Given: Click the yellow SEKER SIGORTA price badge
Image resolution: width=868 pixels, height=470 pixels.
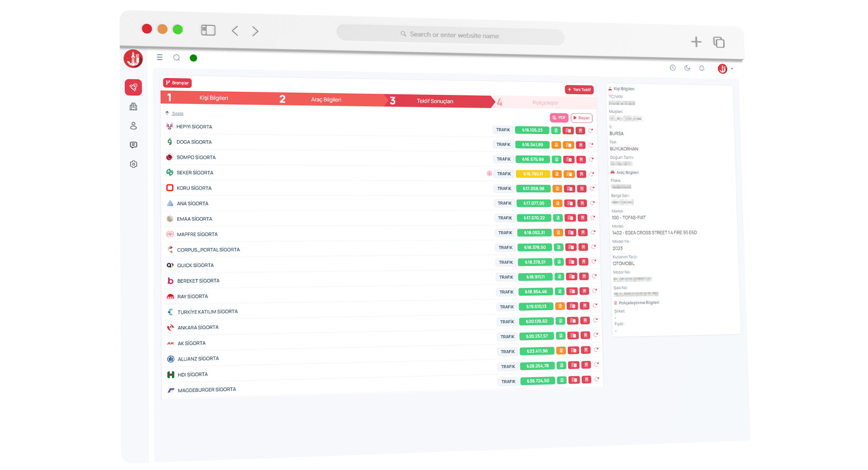Looking at the screenshot, I should tap(533, 174).
